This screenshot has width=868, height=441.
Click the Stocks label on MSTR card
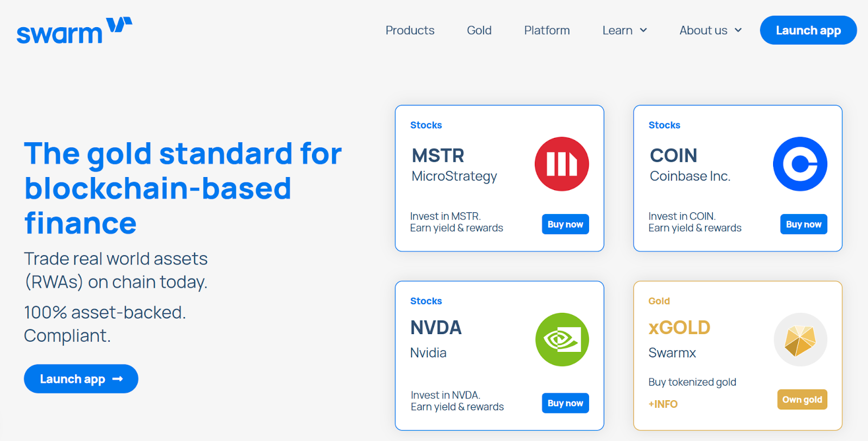[426, 125]
